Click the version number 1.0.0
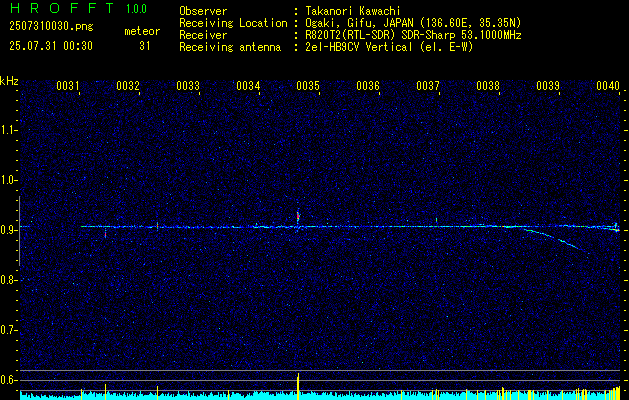 point(136,9)
